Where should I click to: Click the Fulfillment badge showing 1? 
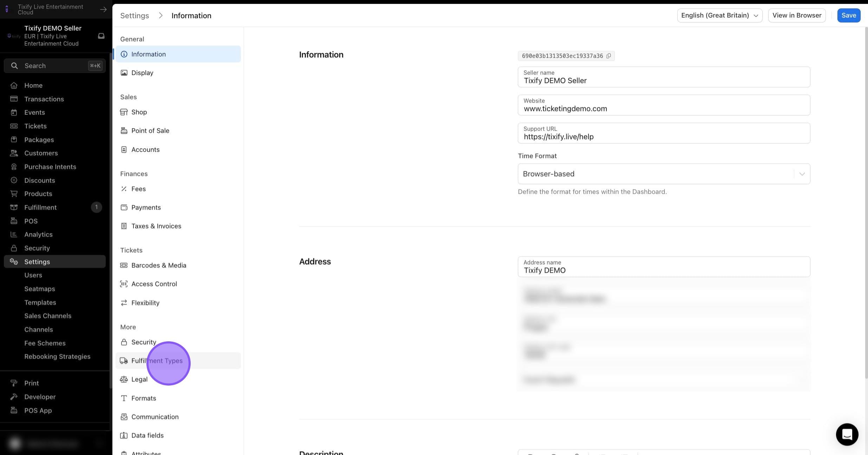click(x=96, y=207)
